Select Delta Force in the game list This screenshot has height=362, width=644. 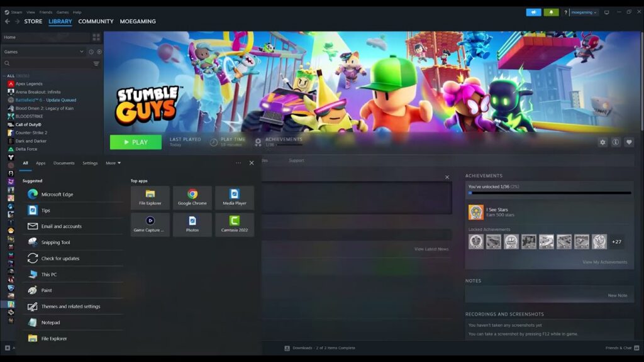26,150
